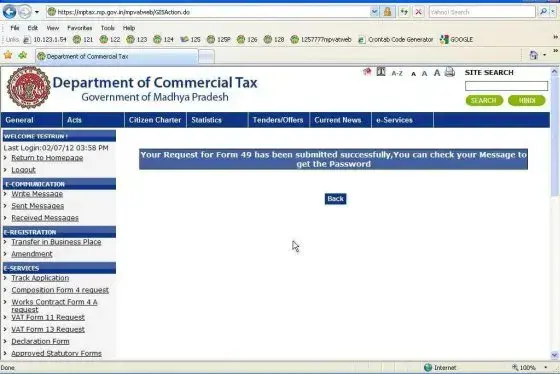Click the browser home icon
The height and width of the screenshot is (374, 560).
(534, 55)
